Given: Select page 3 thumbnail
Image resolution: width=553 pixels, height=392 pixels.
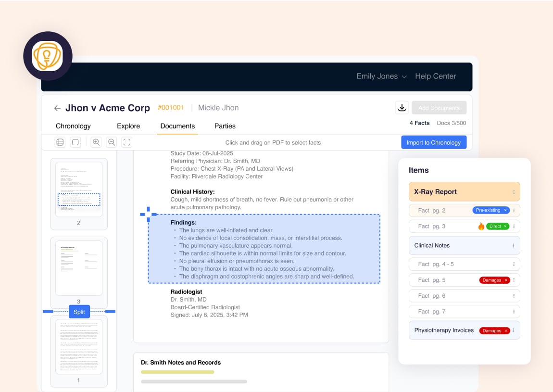Looking at the screenshot, I should coord(79,268).
